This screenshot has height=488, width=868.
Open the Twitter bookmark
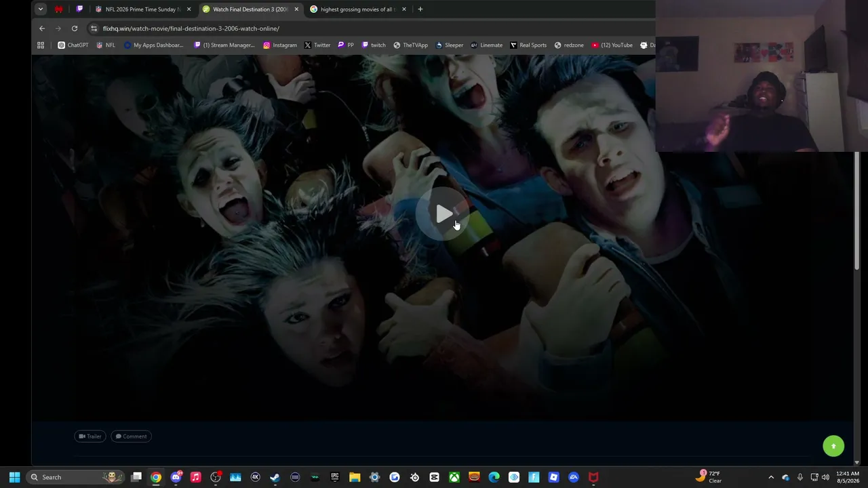317,45
